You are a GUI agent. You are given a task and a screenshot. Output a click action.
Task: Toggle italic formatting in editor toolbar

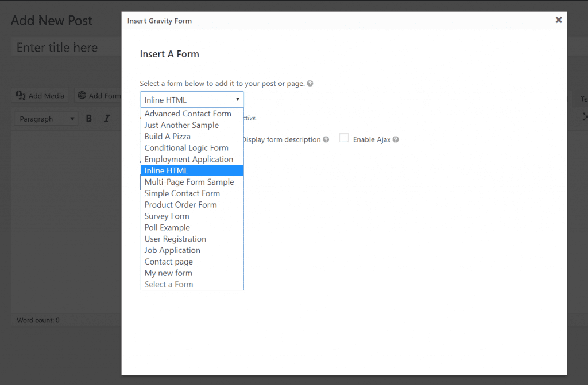point(107,119)
